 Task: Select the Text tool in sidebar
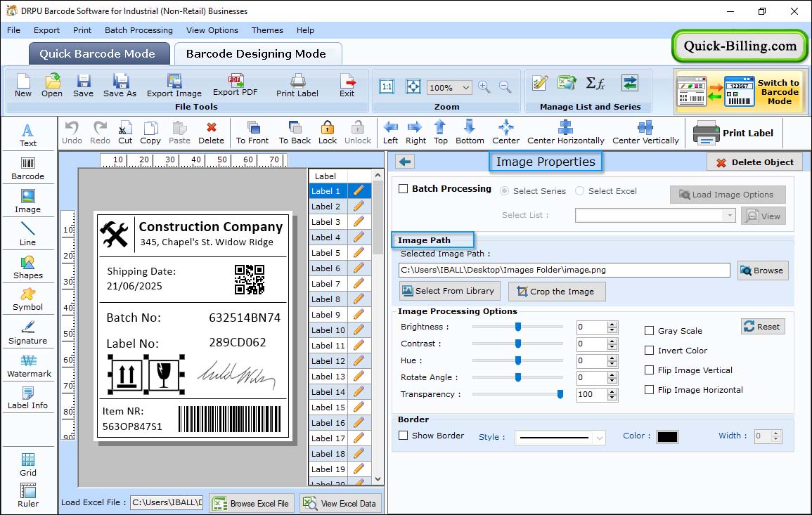coord(28,136)
